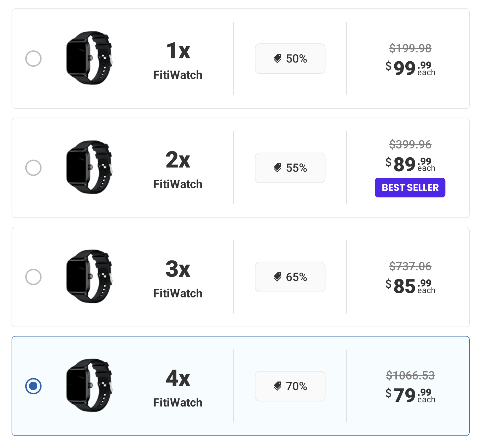Click the 2x FitiWatch product image
The height and width of the screenshot is (448, 488).
[89, 167]
